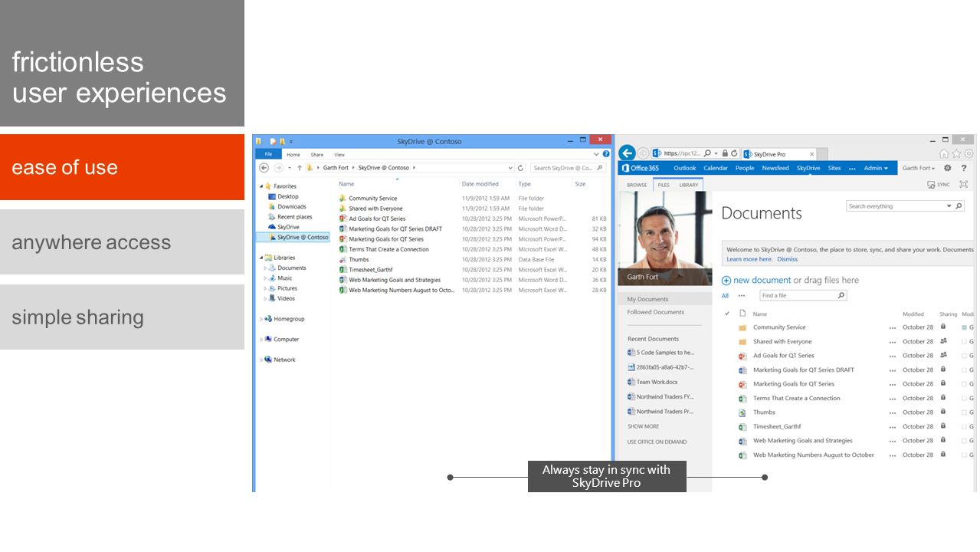Click the browser home icon
This screenshot has height=552, width=980.
[944, 153]
